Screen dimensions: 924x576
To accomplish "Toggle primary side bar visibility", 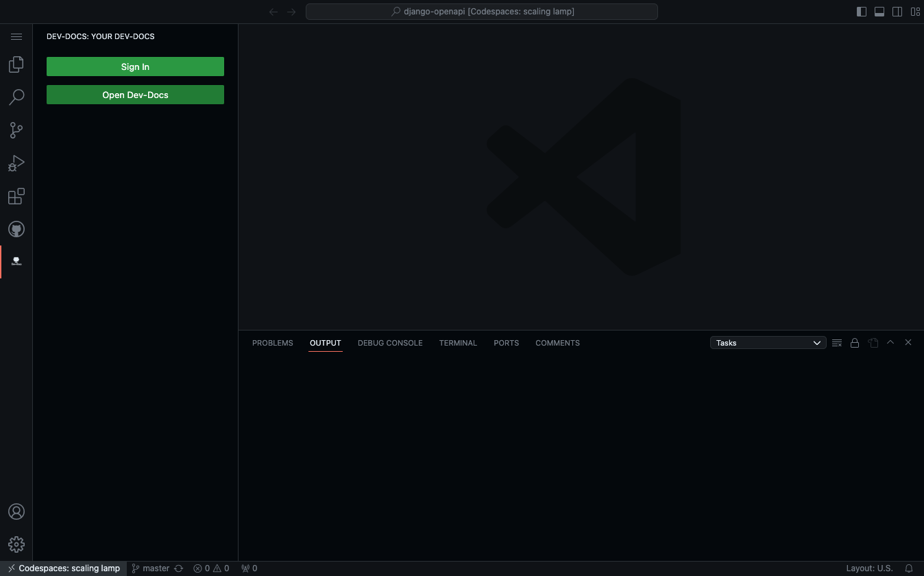I will coord(862,12).
